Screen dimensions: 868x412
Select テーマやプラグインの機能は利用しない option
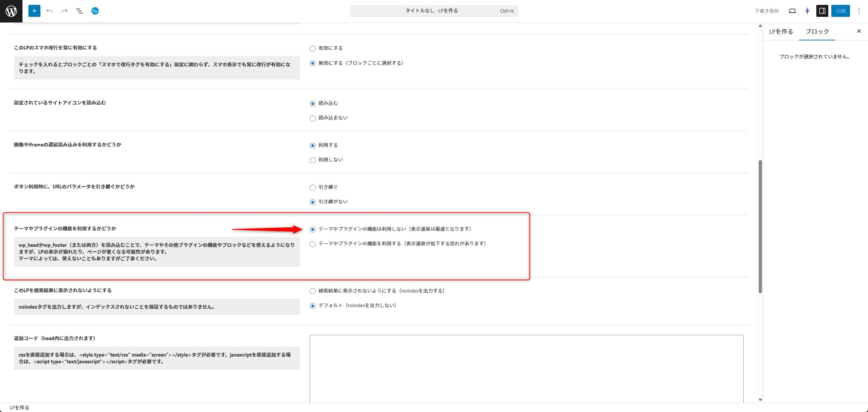[x=313, y=229]
